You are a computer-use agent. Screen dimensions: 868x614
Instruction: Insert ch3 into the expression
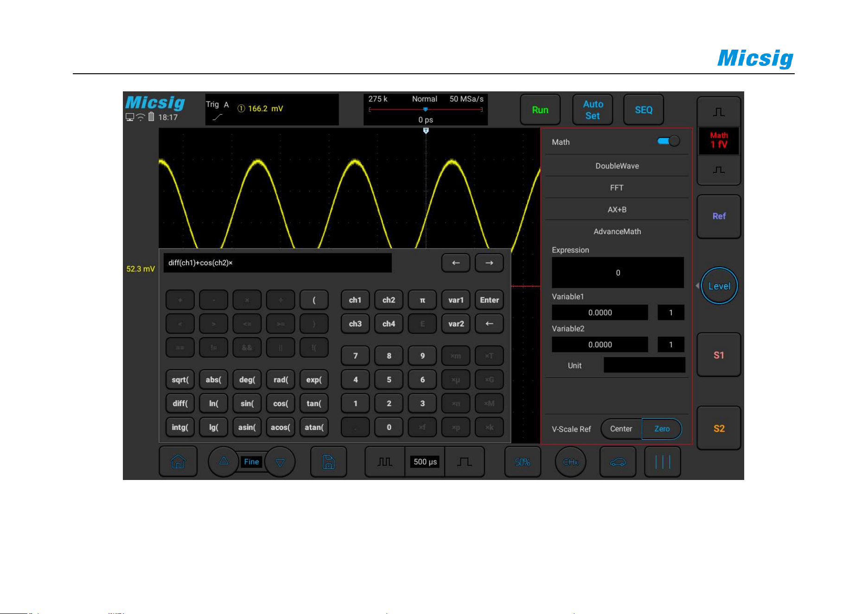coord(355,324)
